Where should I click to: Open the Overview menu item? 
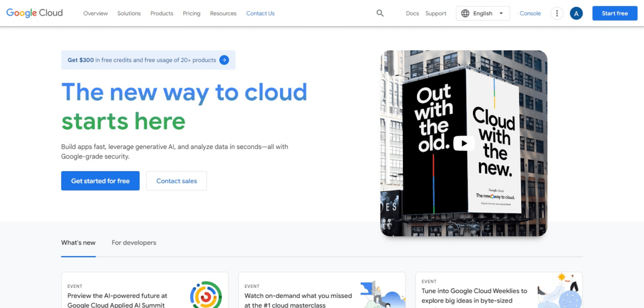coord(96,14)
